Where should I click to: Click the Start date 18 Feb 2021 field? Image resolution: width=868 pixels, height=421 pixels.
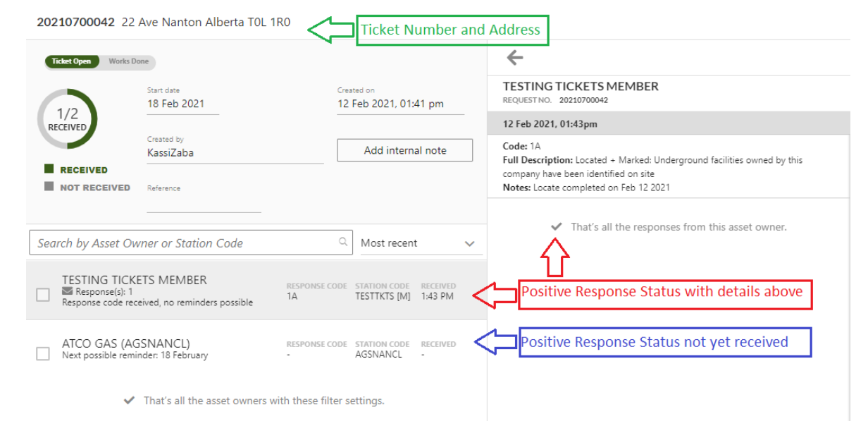pyautogui.click(x=182, y=104)
